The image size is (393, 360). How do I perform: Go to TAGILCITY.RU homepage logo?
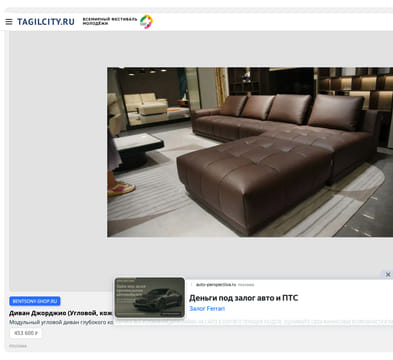click(46, 22)
